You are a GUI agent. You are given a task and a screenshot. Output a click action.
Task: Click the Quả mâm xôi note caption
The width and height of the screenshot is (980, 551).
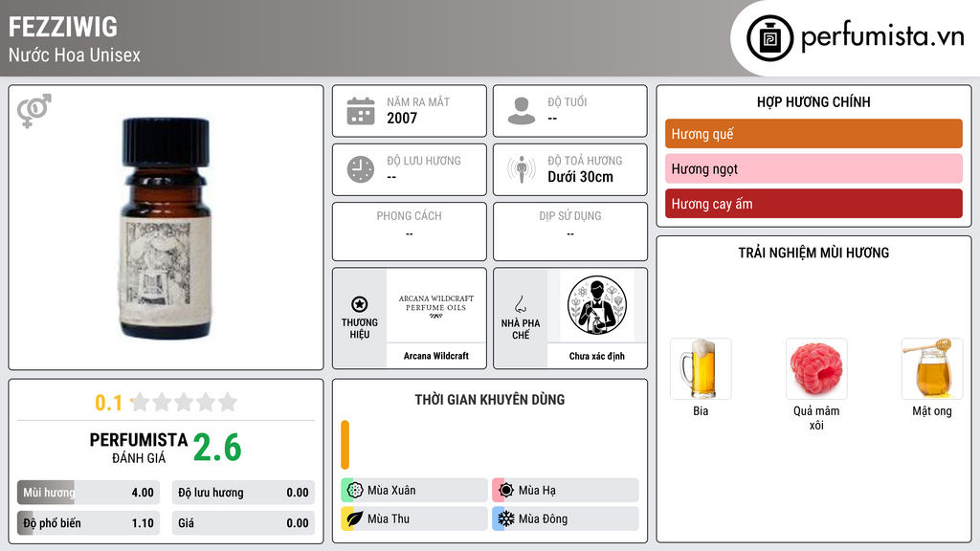(x=816, y=418)
